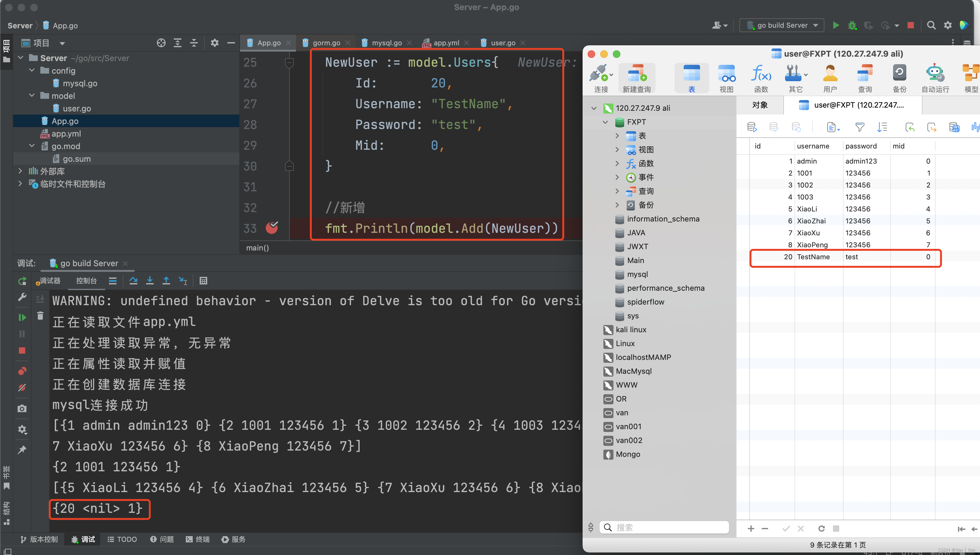Click the Navicat Backup (备份) toolbar icon

click(x=899, y=78)
